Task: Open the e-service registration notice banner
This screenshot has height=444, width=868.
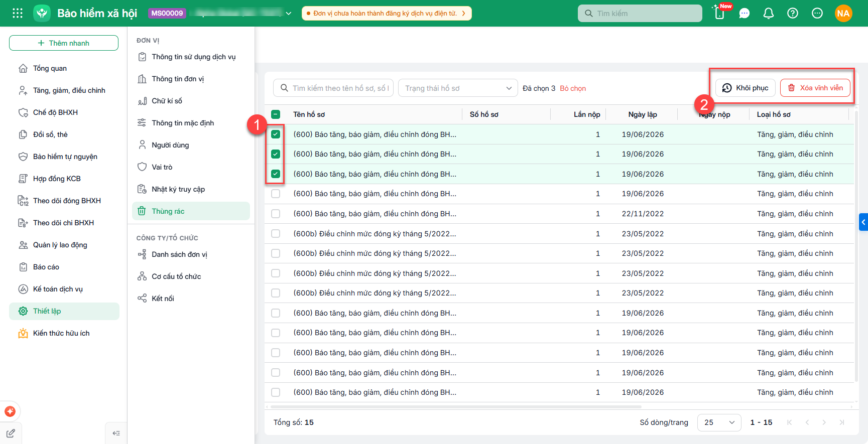Action: (x=387, y=14)
